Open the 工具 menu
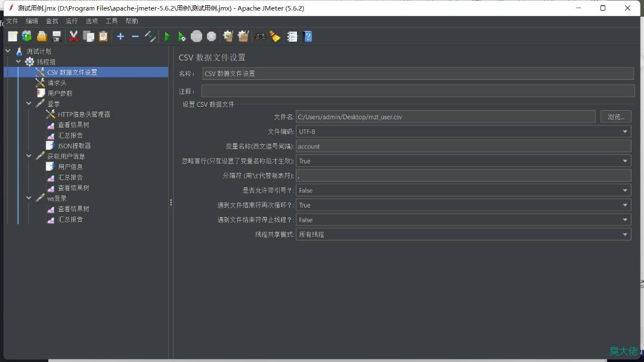 (112, 21)
